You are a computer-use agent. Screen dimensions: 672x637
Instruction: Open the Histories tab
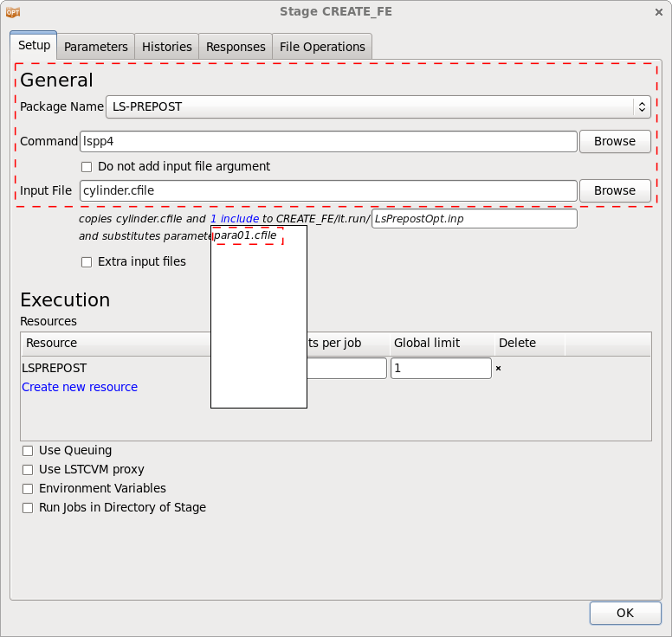[167, 46]
